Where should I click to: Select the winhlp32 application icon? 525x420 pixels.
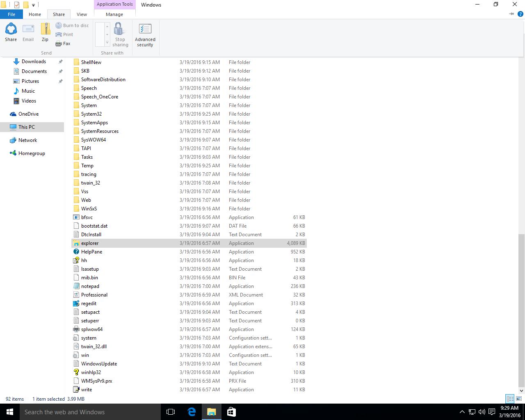76,372
